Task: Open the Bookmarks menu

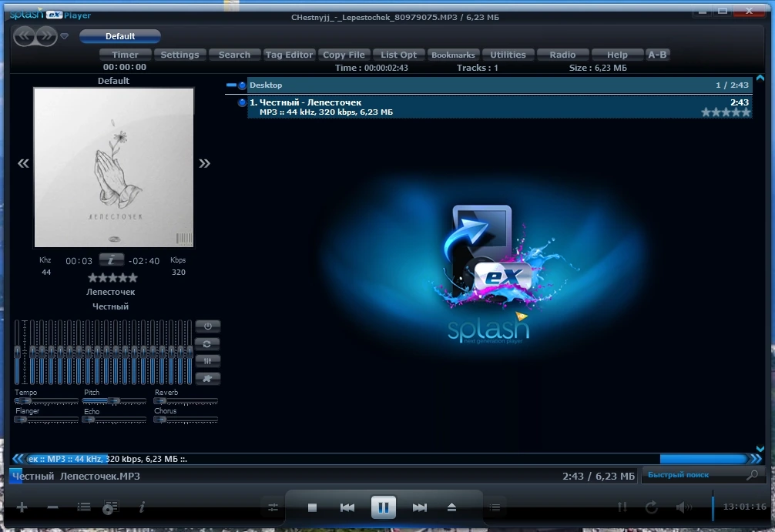Action: 453,55
